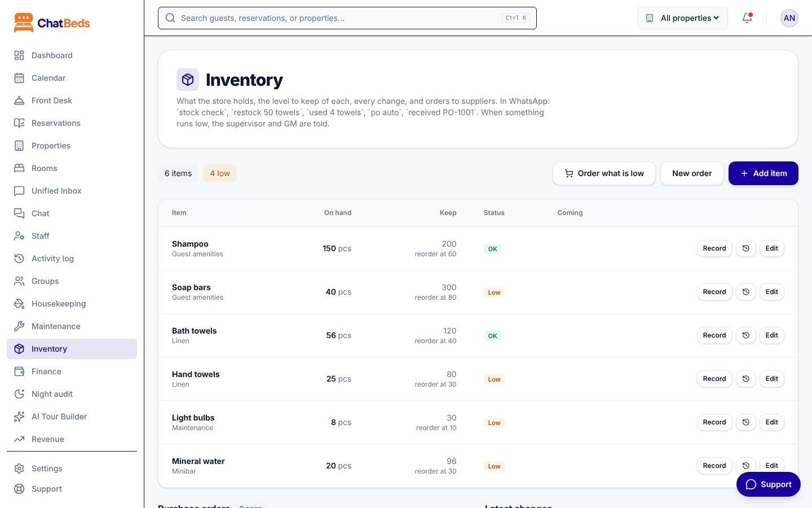
Task: Create a New order
Action: click(x=692, y=173)
